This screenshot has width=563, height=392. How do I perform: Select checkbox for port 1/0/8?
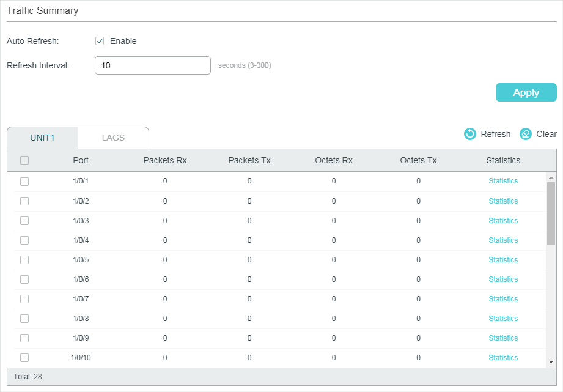(x=24, y=319)
